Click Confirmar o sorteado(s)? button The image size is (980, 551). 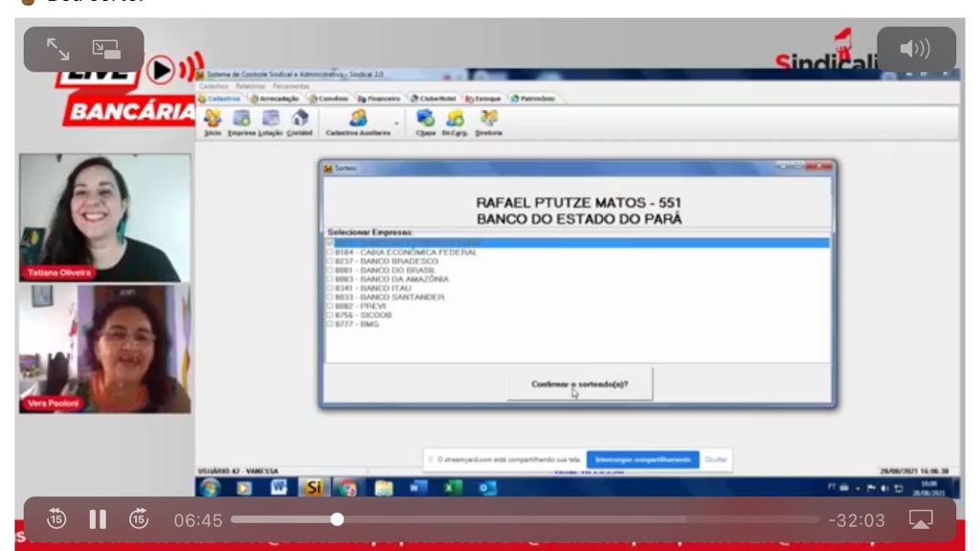click(x=580, y=385)
